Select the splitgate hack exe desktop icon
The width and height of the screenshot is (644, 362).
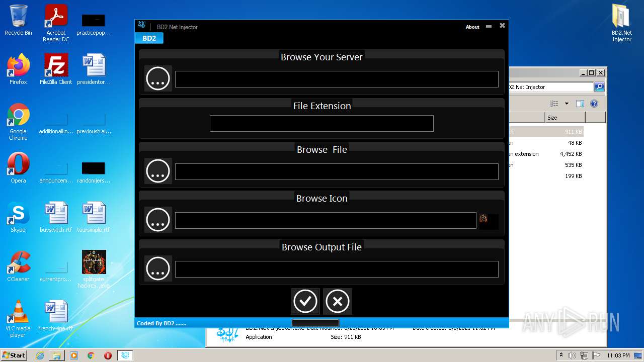click(x=94, y=269)
